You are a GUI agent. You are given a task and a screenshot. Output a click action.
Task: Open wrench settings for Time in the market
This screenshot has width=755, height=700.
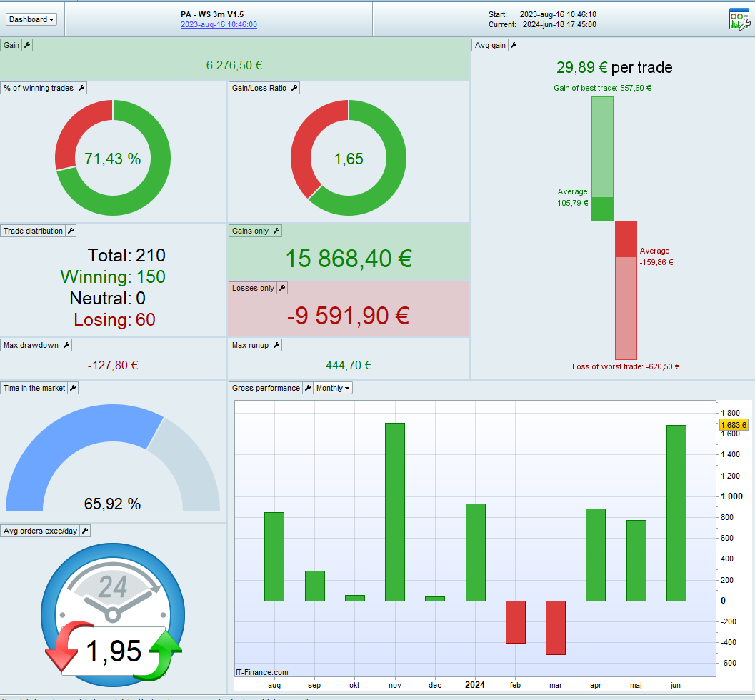pyautogui.click(x=73, y=388)
